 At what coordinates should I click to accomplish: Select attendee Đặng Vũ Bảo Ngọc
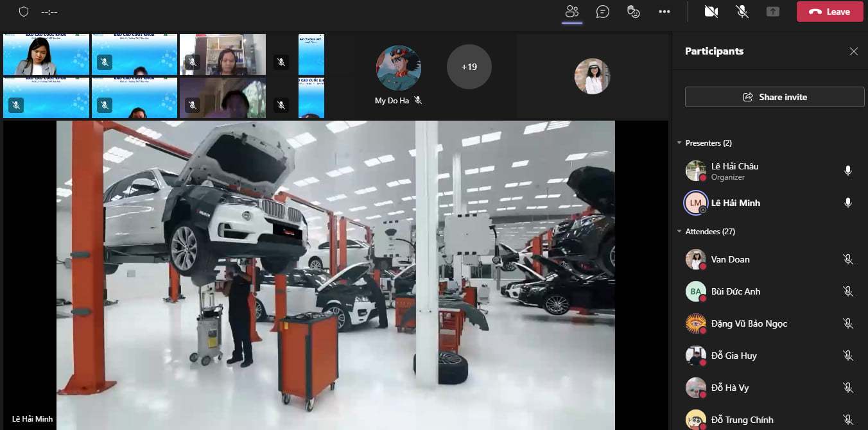click(749, 323)
